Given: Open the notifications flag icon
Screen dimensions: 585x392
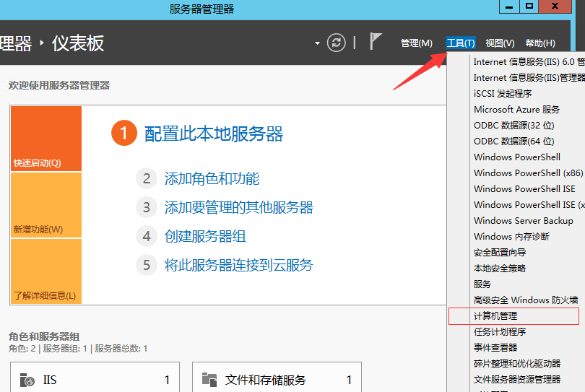Looking at the screenshot, I should [x=375, y=42].
